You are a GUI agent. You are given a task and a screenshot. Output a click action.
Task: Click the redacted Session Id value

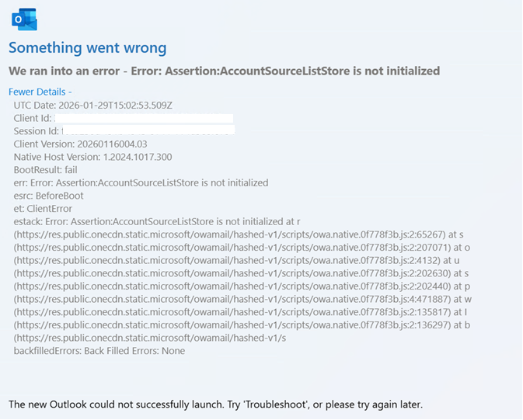click(148, 130)
